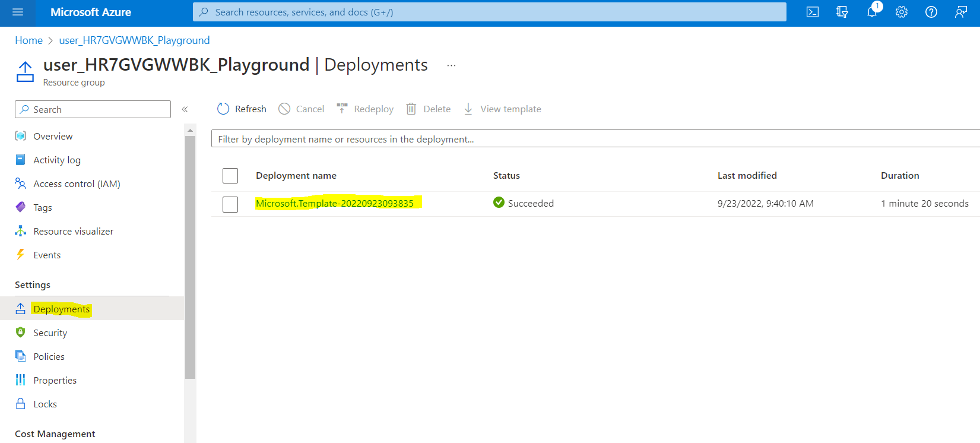980x443 pixels.
Task: Check the Microsoft.Template deployment row checkbox
Action: tap(230, 204)
